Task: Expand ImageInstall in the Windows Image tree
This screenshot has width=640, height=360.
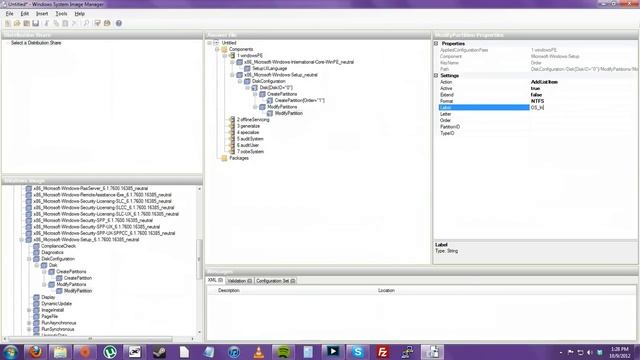Action: 29,310
